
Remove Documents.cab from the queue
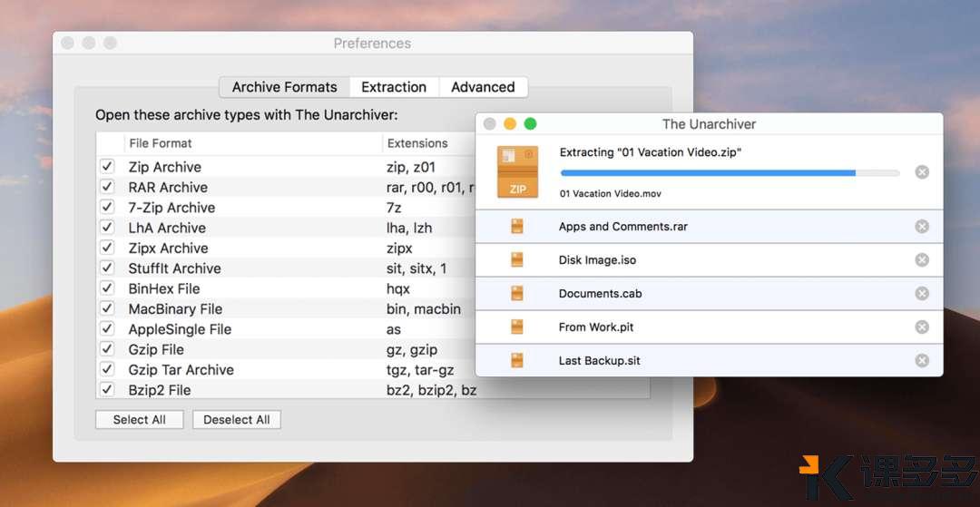click(x=922, y=294)
